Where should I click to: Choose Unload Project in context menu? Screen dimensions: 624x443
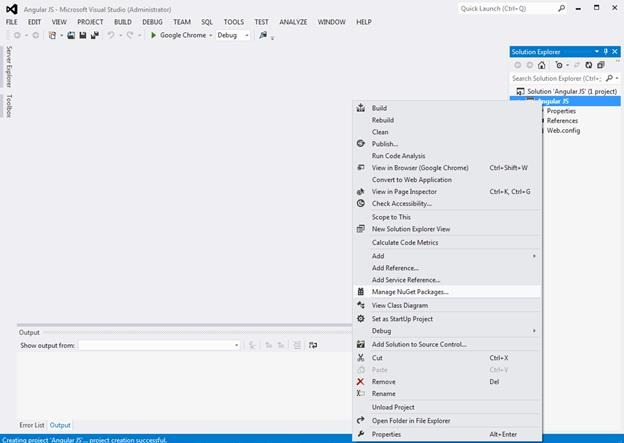(447, 407)
